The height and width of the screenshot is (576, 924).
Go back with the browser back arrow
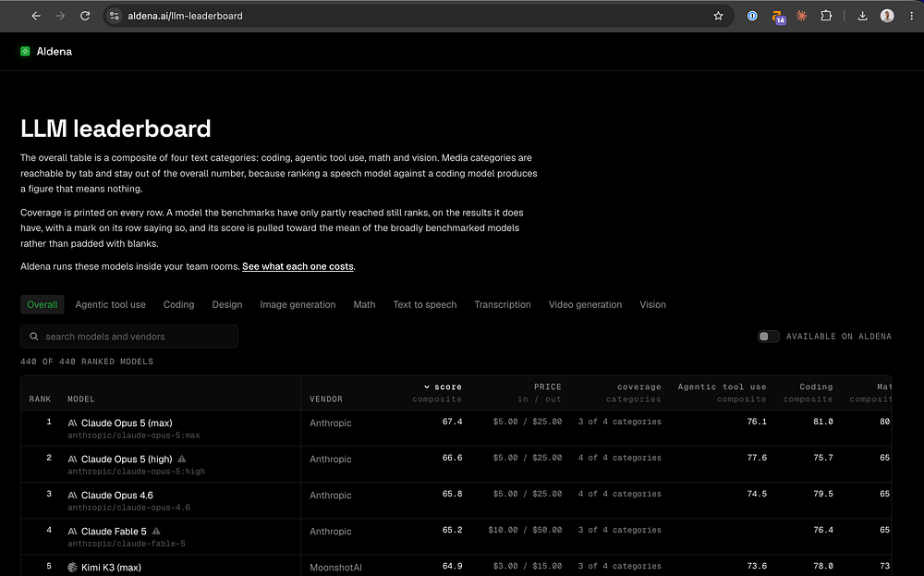click(x=36, y=16)
